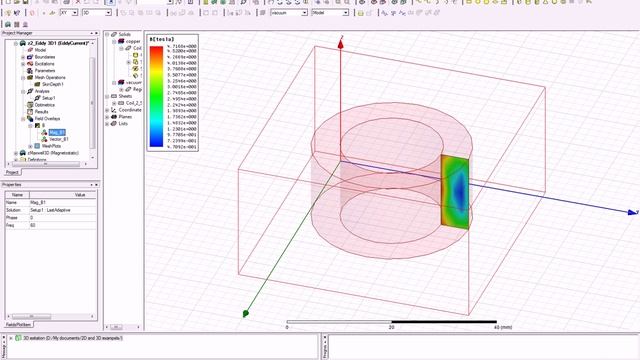Viewport: 640px width, 360px height.
Task: Click the Coordinate Systems node icon
Action: [114, 110]
